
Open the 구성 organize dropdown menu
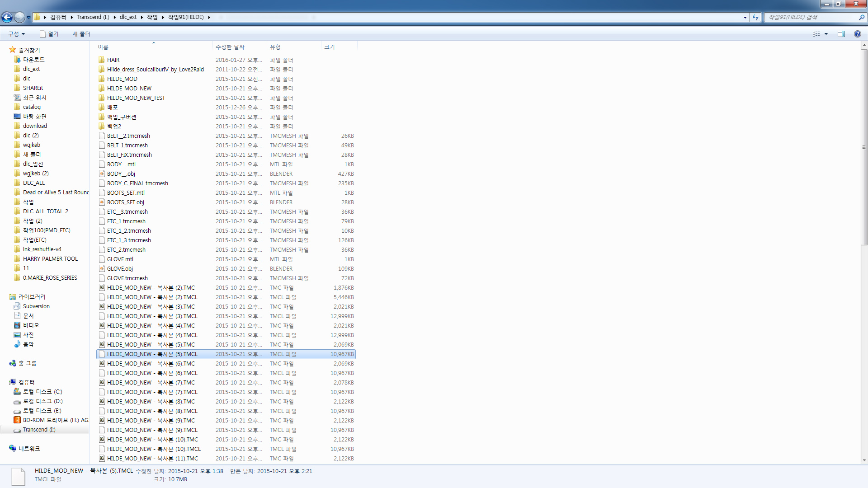click(17, 34)
